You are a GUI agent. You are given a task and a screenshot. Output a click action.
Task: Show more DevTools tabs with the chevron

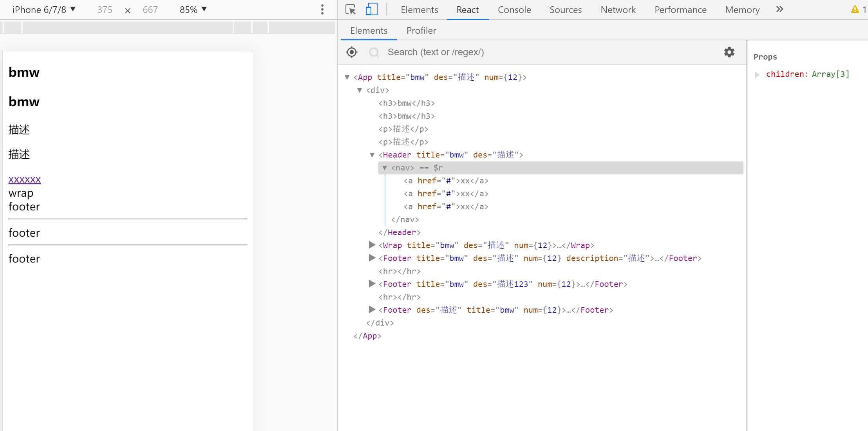click(x=779, y=9)
